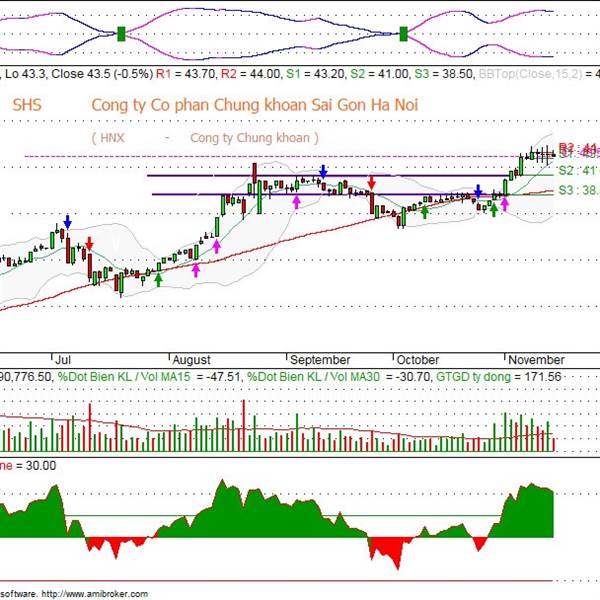Viewport: 600px width, 600px height.
Task: Click the HNX exchange label
Action: (x=112, y=137)
